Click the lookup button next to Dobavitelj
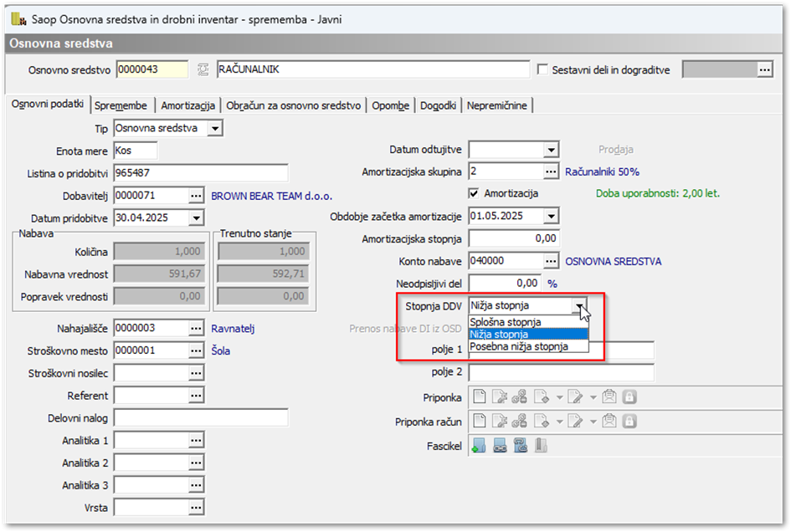The width and height of the screenshot is (791, 532). coord(196,196)
